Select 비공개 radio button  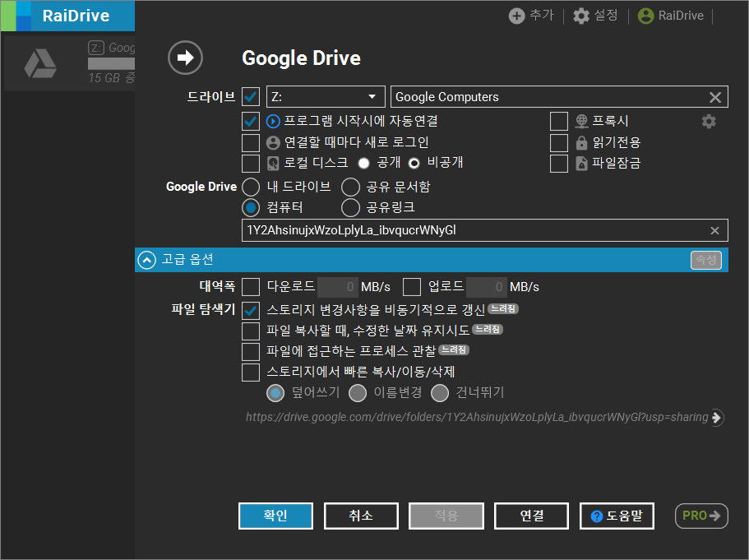click(x=414, y=164)
